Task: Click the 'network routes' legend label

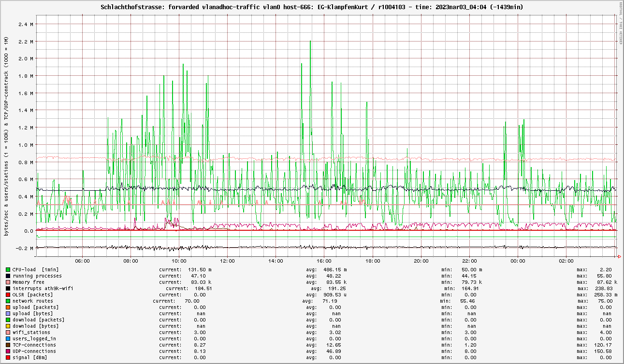Action: point(33,301)
